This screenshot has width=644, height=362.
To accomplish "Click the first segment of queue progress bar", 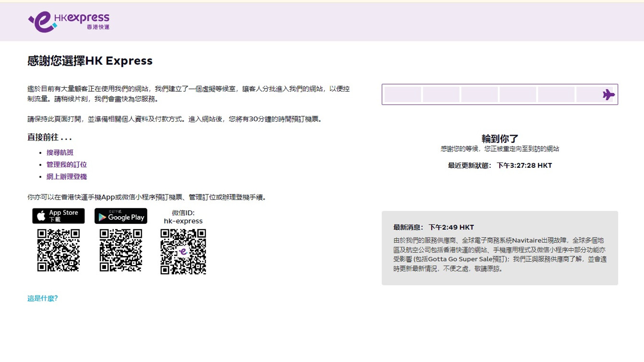I will [403, 94].
